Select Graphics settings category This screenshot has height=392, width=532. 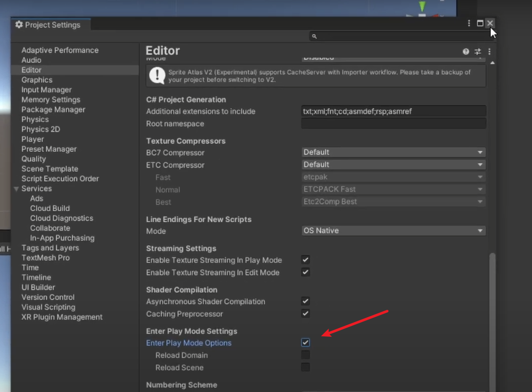37,80
